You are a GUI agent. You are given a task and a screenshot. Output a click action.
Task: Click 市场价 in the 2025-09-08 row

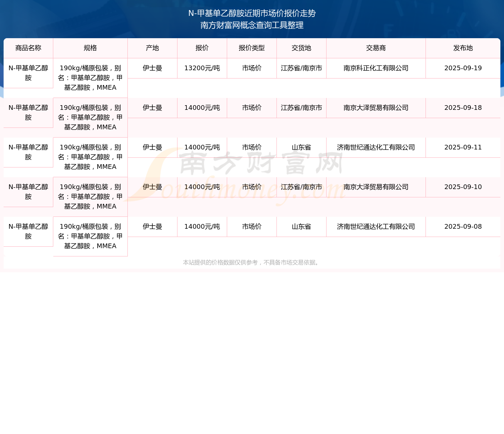click(x=252, y=227)
